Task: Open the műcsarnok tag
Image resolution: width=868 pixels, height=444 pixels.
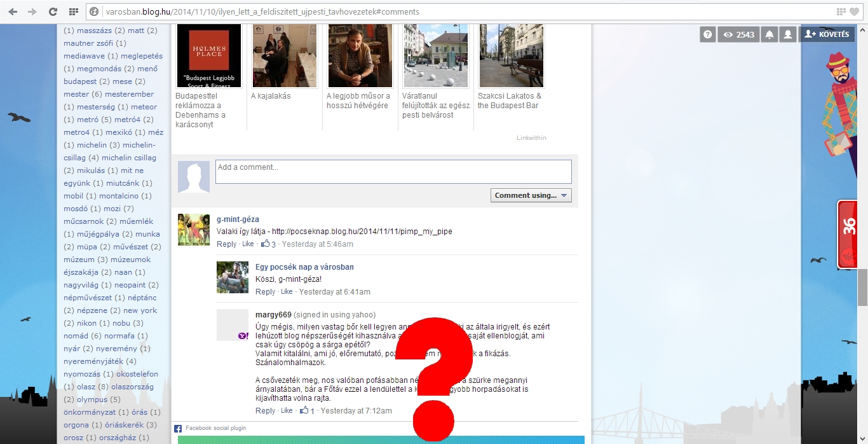Action: click(x=83, y=221)
